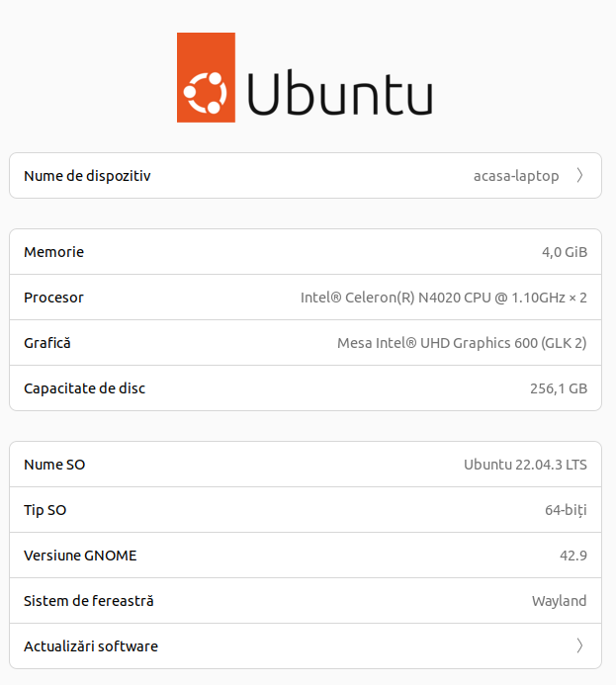The width and height of the screenshot is (616, 685).
Task: Select the 64-biți value
Action: (x=566, y=510)
